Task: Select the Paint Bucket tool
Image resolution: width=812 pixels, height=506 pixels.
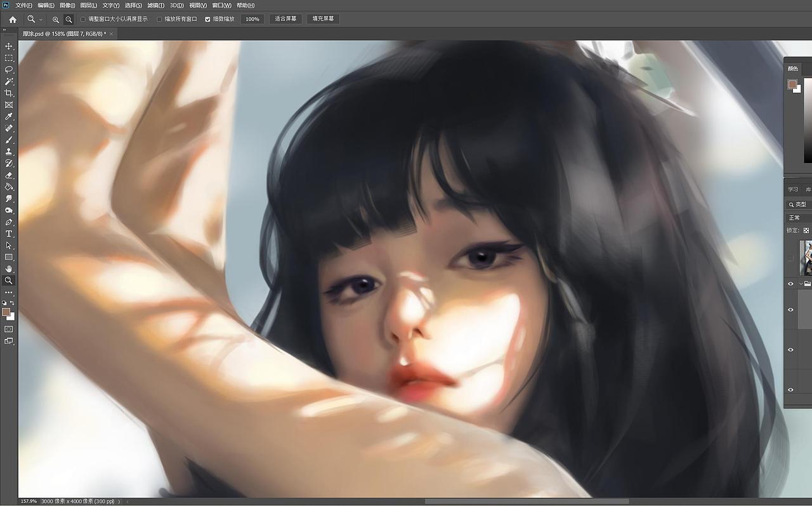Action: [x=9, y=187]
